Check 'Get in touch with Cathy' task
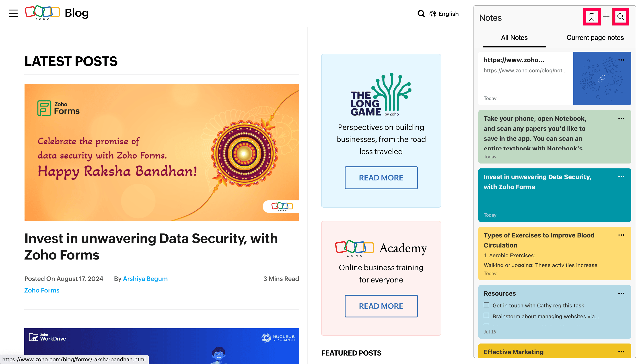642x364 pixels. (x=486, y=305)
